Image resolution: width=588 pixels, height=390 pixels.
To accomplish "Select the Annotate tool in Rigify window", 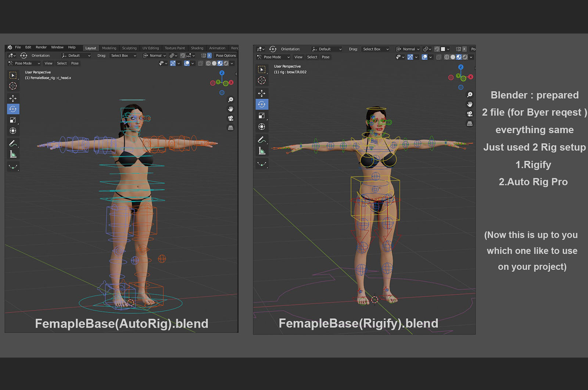I will coord(262,140).
